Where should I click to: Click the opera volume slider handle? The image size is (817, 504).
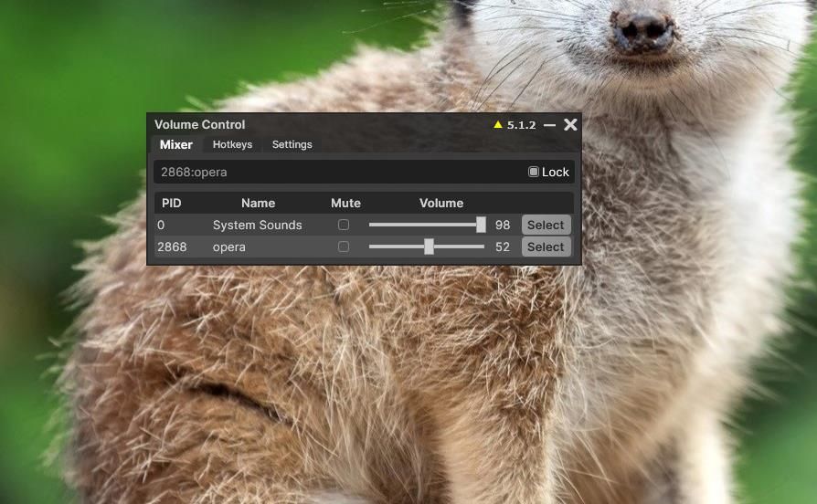(x=429, y=247)
